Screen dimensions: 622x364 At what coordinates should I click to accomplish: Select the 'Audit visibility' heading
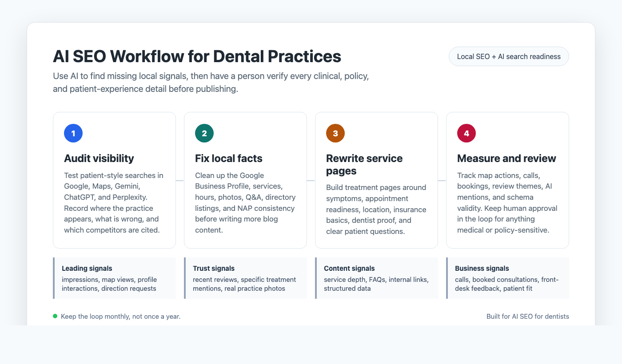coord(99,158)
